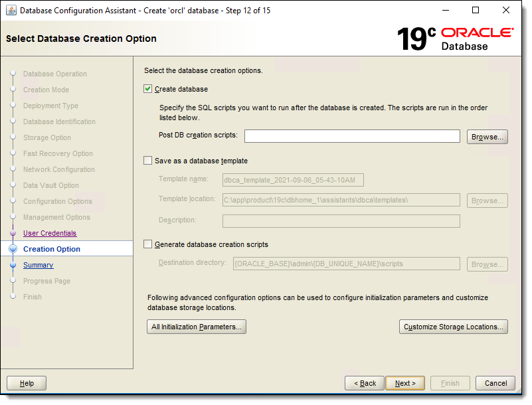532x405 pixels.
Task: Click the 'Select Database Creation Option' heading
Action: point(81,39)
